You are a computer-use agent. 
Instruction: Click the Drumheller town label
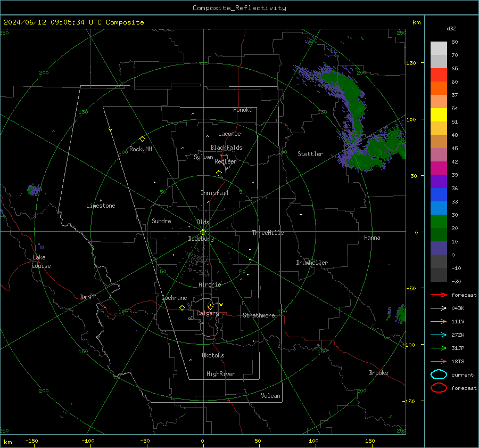[x=312, y=263]
